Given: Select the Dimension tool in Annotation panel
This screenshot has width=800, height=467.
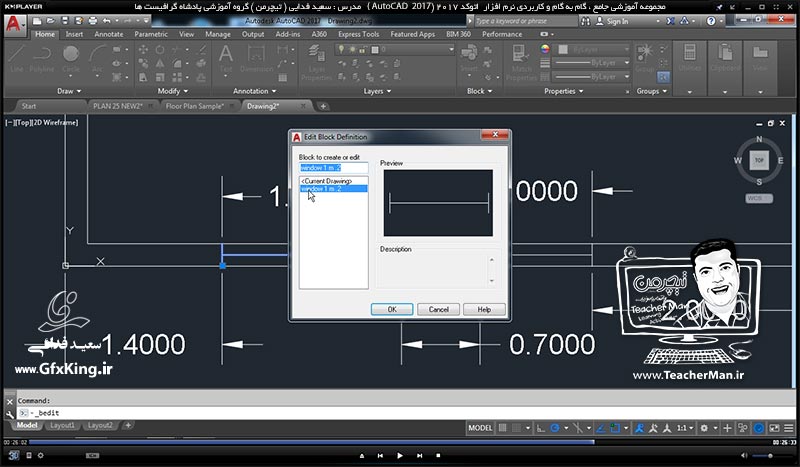Looking at the screenshot, I should (x=256, y=58).
